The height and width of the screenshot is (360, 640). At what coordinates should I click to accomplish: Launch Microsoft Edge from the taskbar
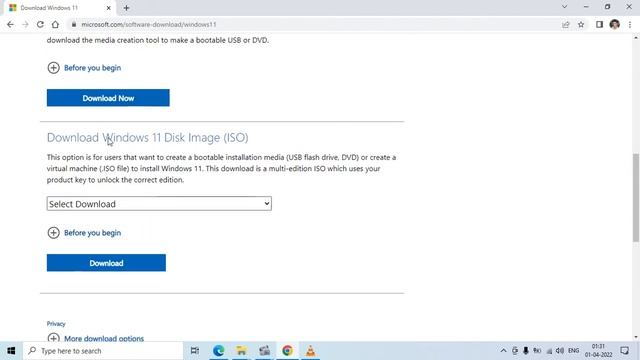(218, 351)
